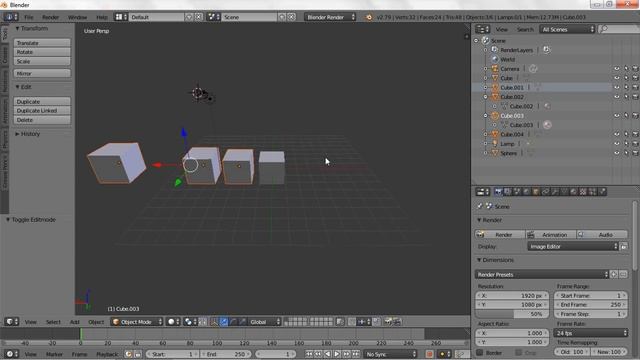Expand the History panel
The height and width of the screenshot is (360, 640).
(28, 134)
